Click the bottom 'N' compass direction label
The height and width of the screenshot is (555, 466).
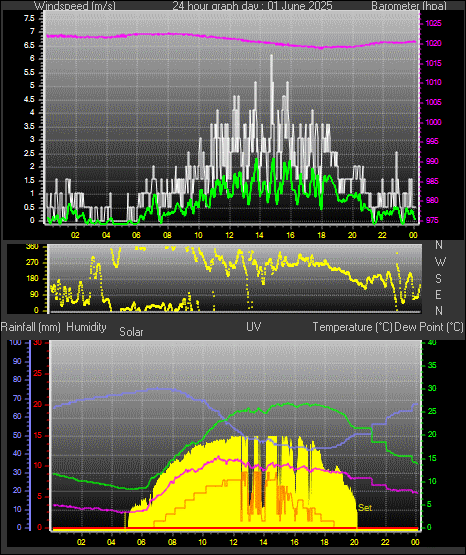coord(439,311)
